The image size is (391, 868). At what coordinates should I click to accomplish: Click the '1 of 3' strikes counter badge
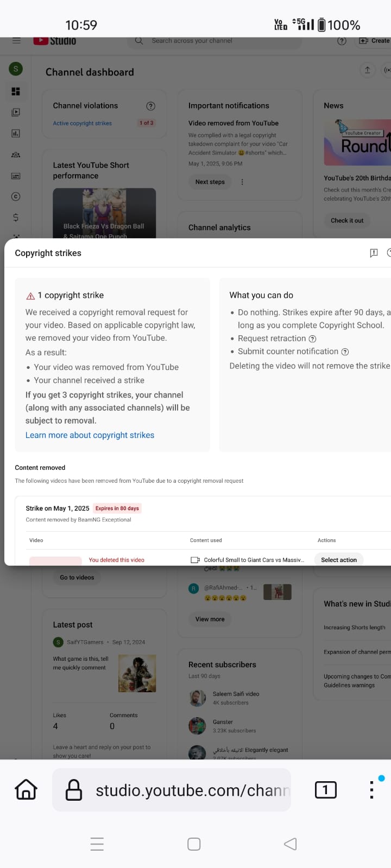147,123
